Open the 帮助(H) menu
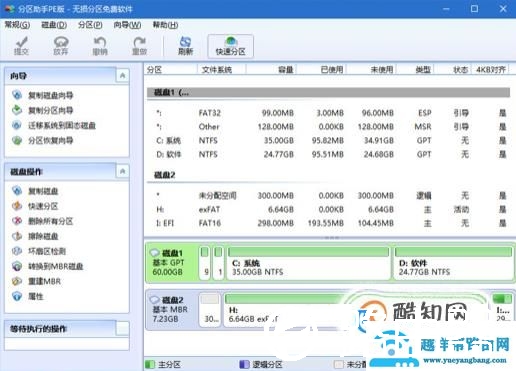Screen dimensions: 516x371 (x=165, y=25)
